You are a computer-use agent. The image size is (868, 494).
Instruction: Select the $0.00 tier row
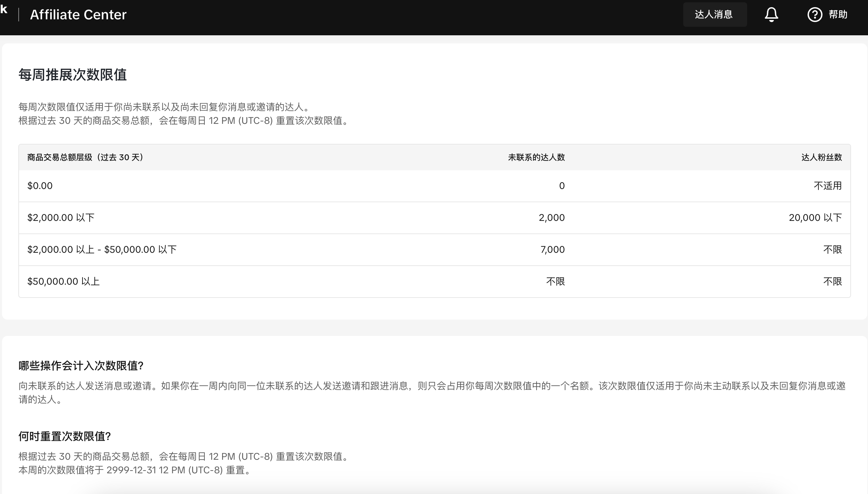[x=40, y=186]
